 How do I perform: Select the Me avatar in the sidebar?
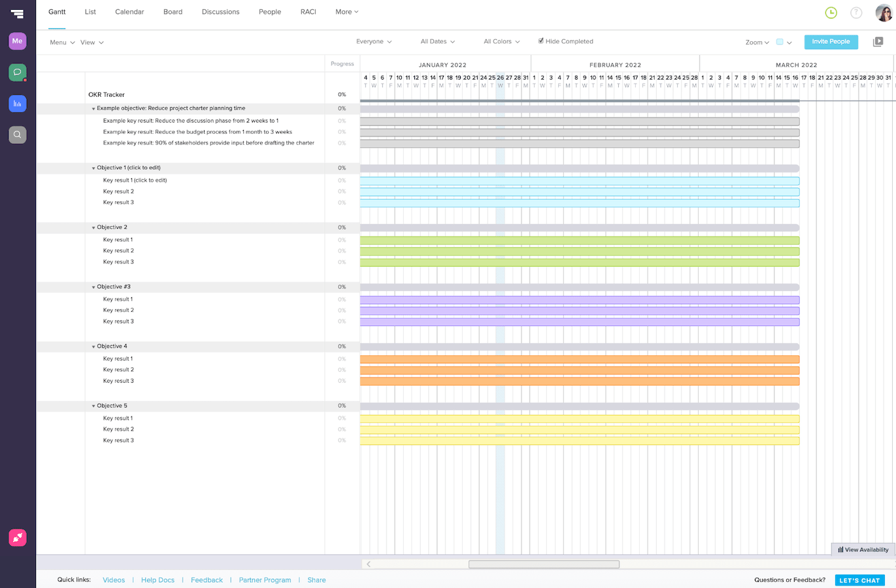point(18,41)
